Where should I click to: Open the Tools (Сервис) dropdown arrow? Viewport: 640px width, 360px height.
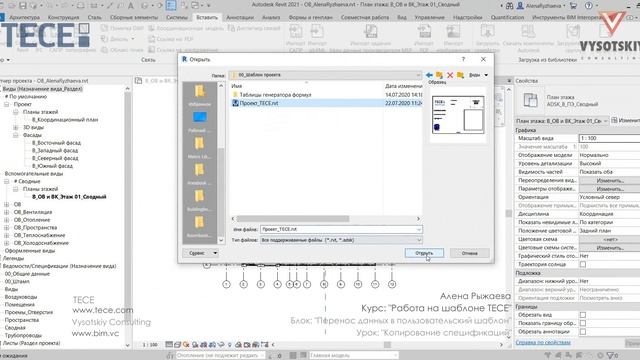point(215,253)
